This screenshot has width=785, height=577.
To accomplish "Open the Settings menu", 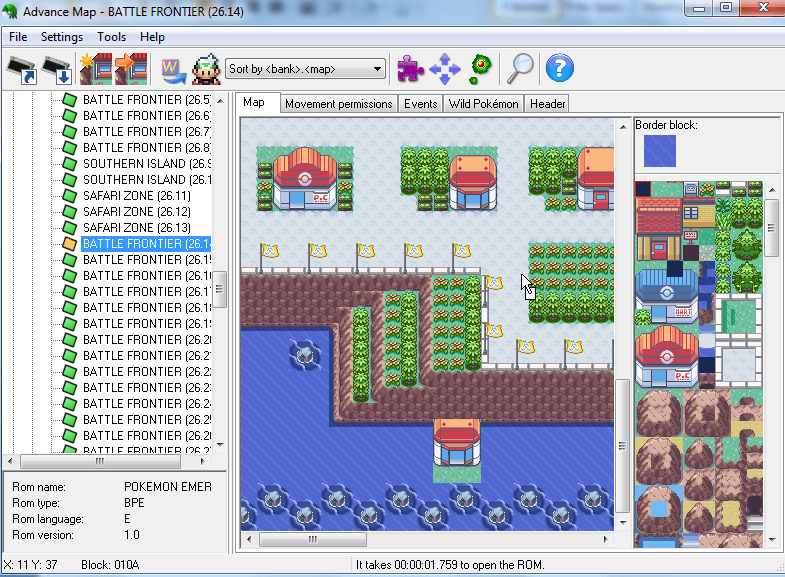I will point(62,37).
